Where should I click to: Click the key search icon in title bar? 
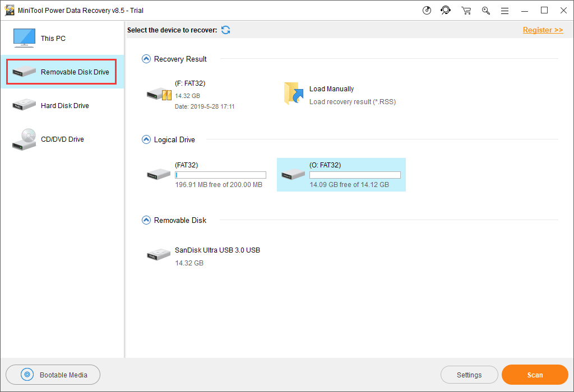tap(485, 10)
